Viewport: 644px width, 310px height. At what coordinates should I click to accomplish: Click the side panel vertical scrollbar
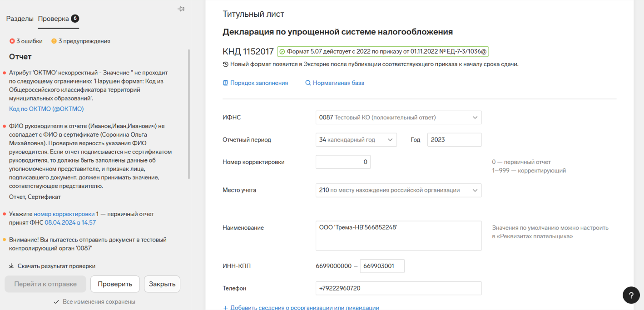point(189,113)
